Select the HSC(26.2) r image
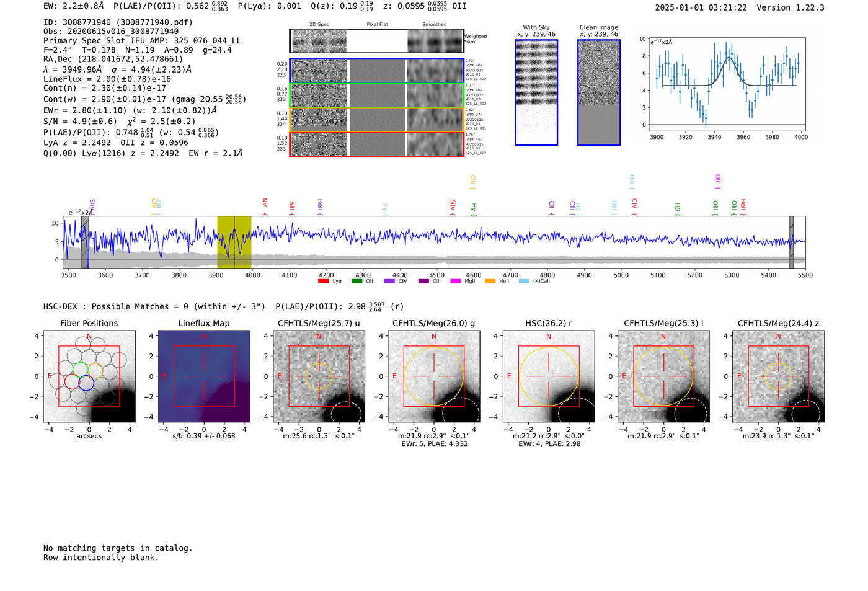 548,376
